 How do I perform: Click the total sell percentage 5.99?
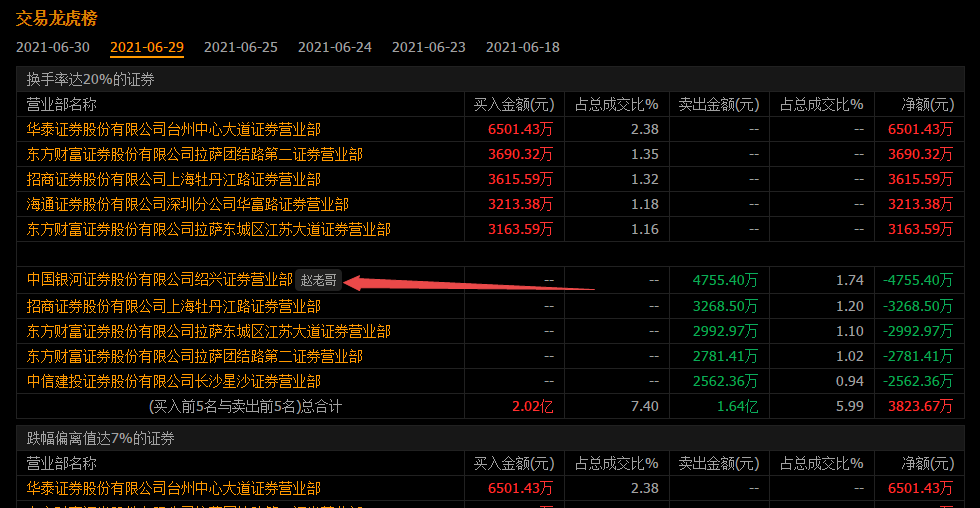tap(850, 406)
